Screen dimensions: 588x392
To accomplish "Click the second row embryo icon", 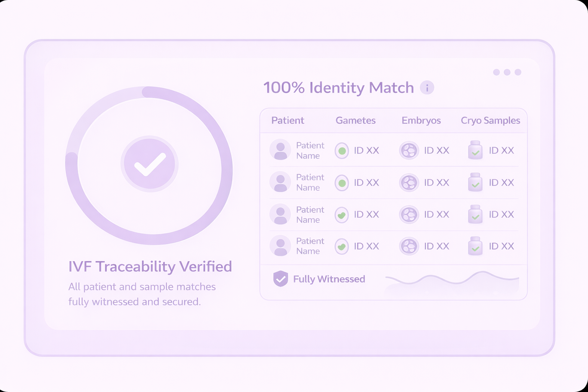I will [x=409, y=183].
